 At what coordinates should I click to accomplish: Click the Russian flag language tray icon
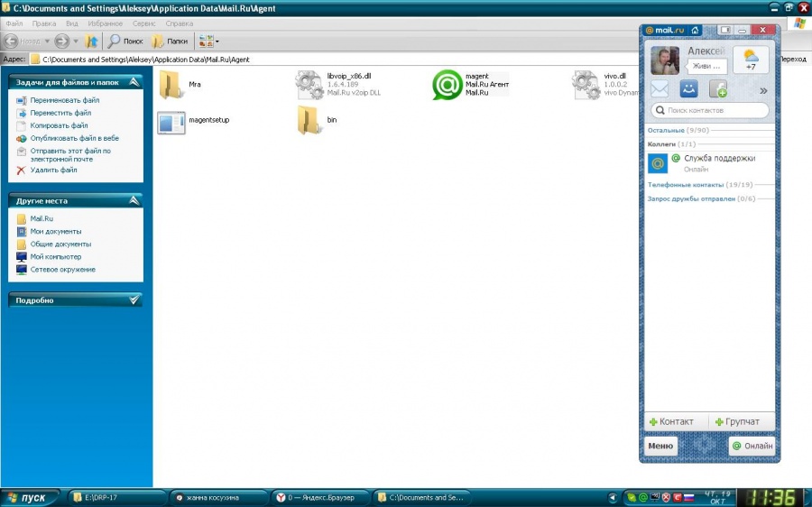pos(688,498)
